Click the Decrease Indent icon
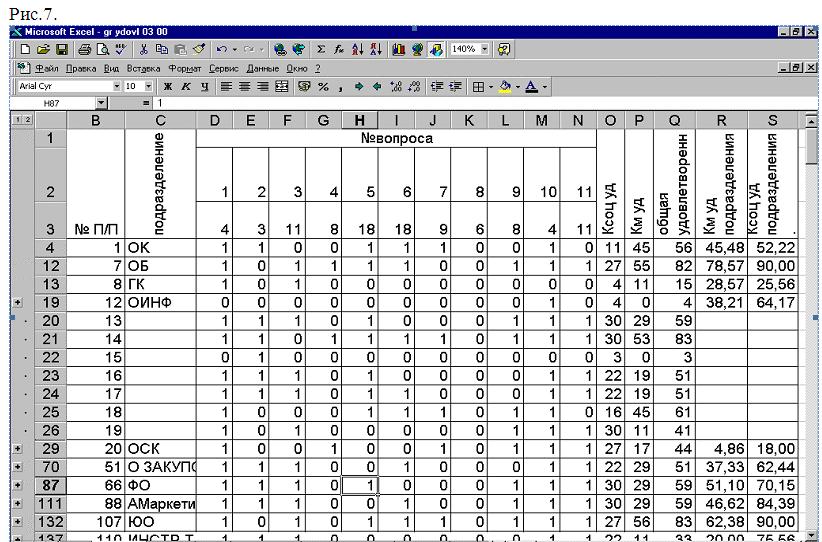This screenshot has height=542, width=822. point(437,86)
